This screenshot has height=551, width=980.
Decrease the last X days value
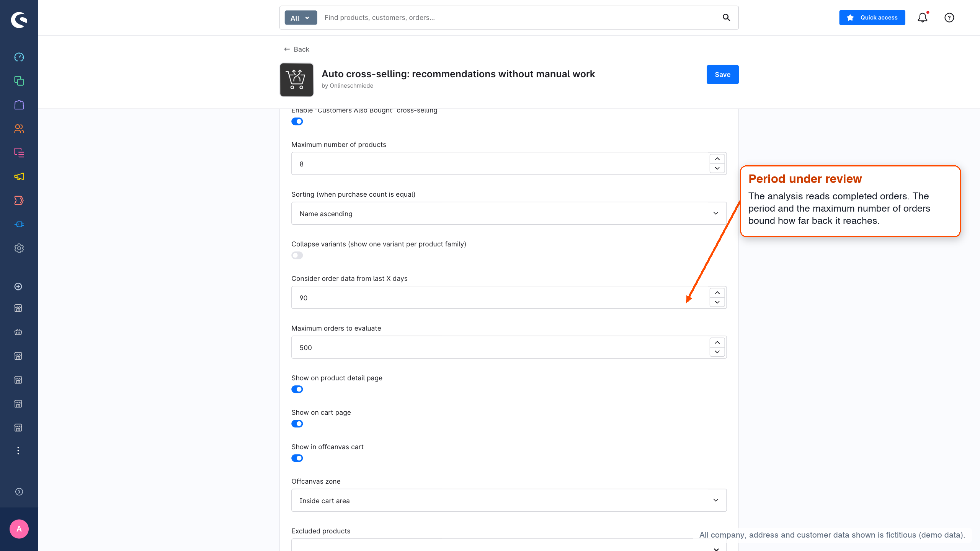pyautogui.click(x=717, y=302)
